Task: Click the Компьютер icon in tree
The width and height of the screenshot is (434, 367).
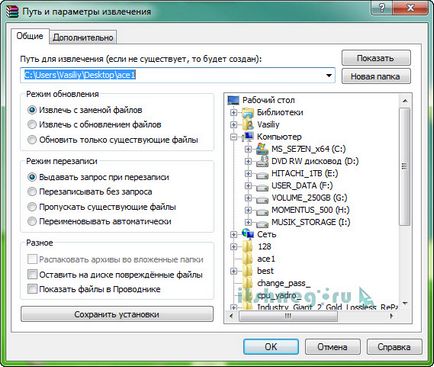Action: 248,137
